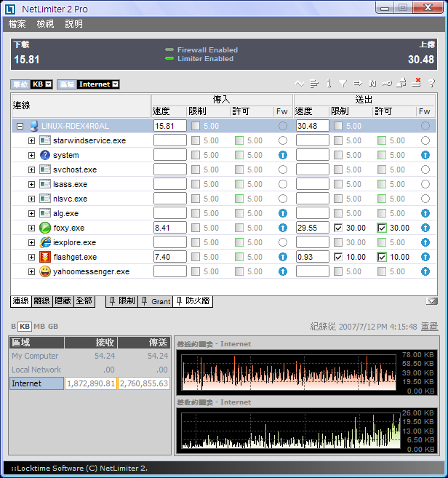The image size is (448, 478).
Task: Uncheck outgoing grant checkbox for foxy.exe
Action: [x=382, y=228]
